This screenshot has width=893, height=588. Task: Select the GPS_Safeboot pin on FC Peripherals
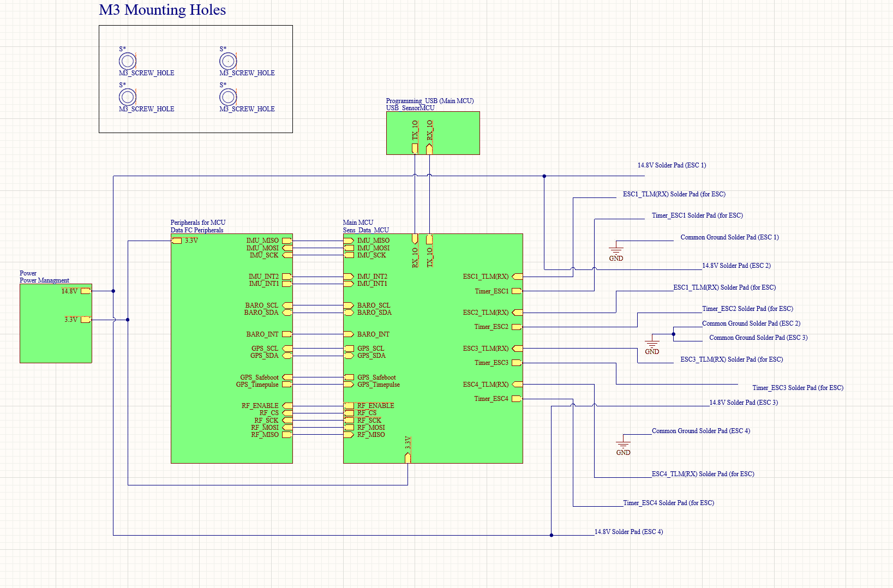[287, 377]
